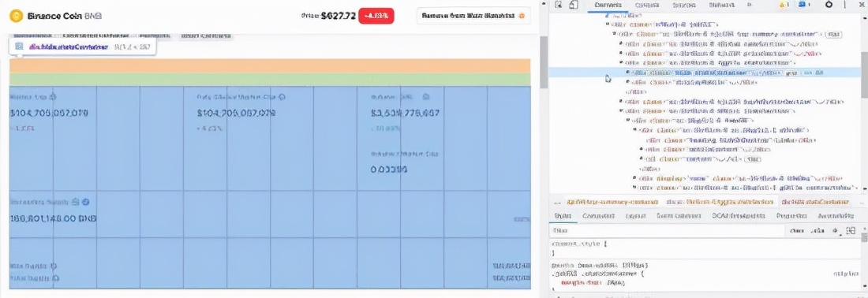Open DevTools settings gear icon

tap(829, 5)
